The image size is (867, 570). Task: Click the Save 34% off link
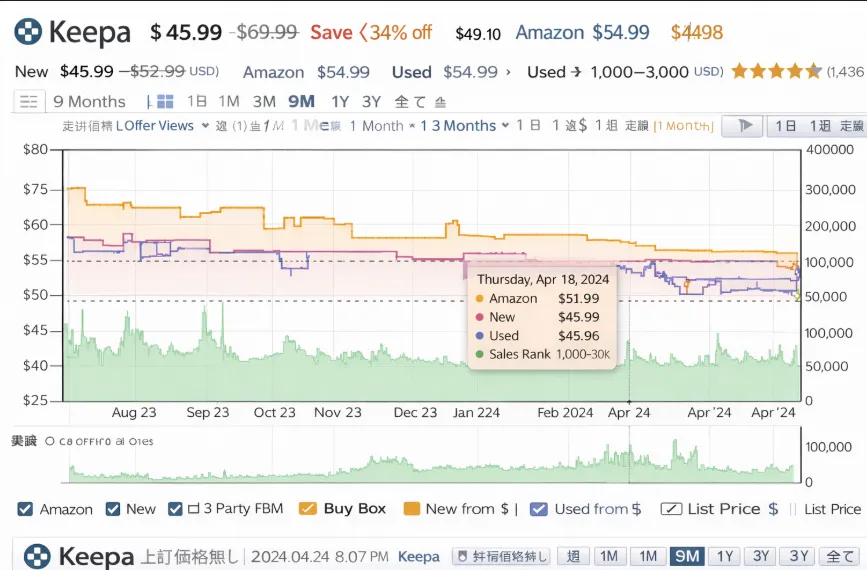370,32
